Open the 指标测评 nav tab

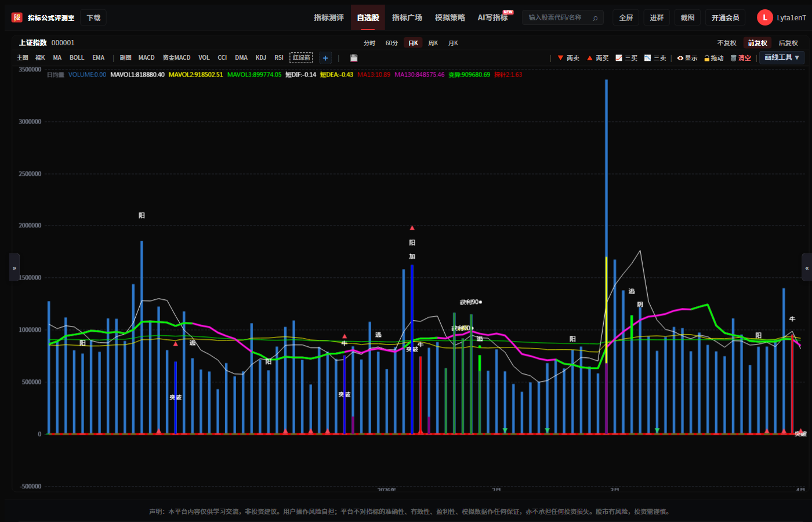tap(329, 17)
